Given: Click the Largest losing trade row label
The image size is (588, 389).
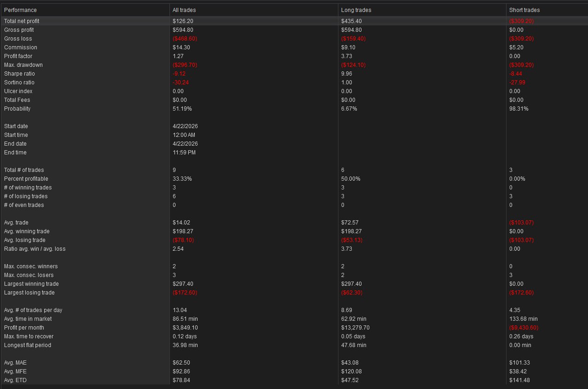Looking at the screenshot, I should tap(29, 293).
